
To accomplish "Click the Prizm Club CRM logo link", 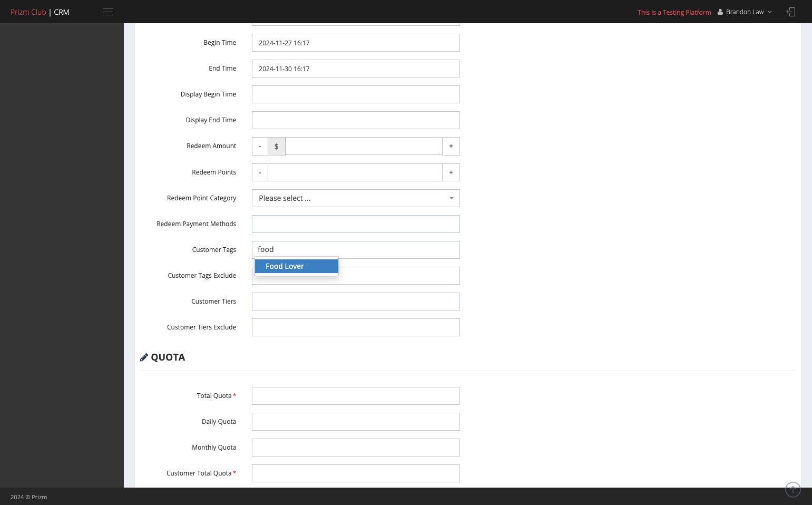I will [x=40, y=12].
